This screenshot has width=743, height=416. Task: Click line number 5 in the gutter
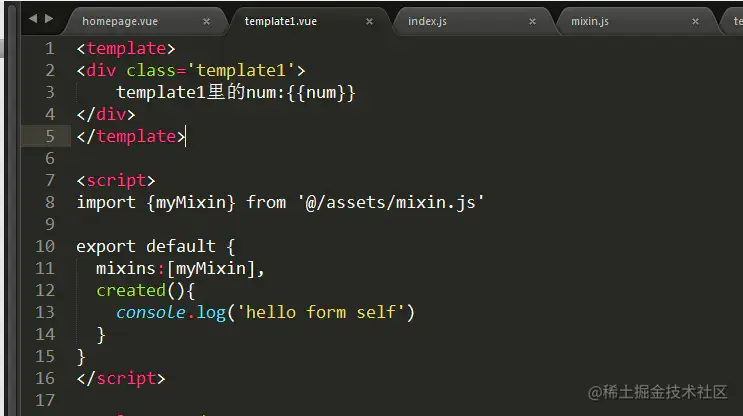tap(50, 136)
